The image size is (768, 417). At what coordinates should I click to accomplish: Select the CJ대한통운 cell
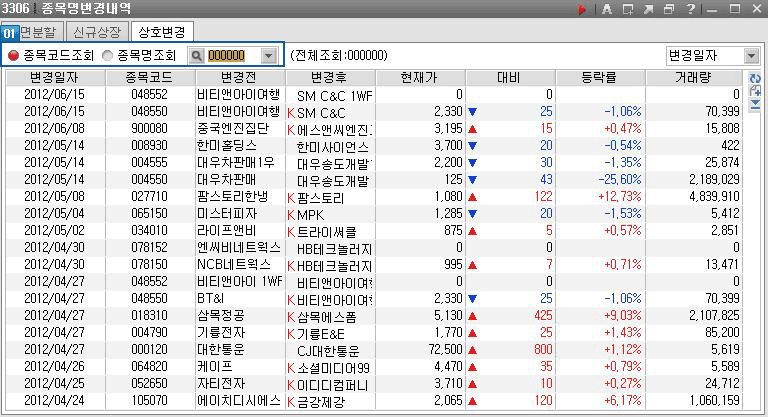point(330,350)
